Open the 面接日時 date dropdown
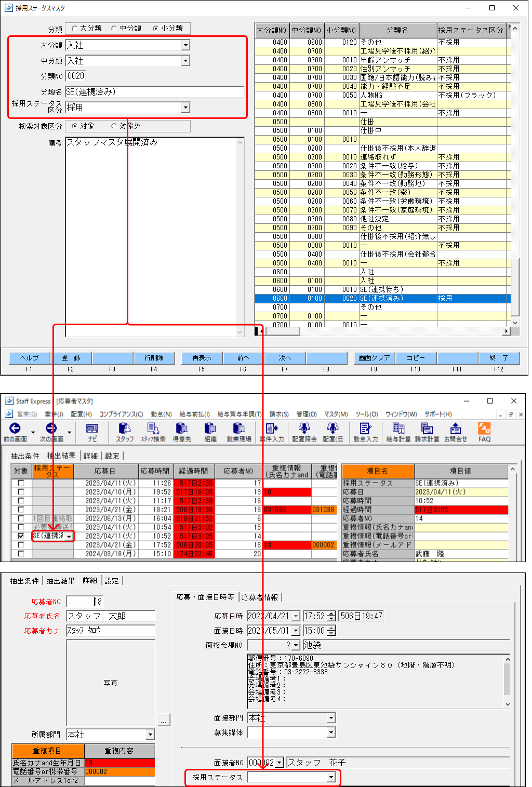This screenshot has width=532, height=787. point(296,631)
